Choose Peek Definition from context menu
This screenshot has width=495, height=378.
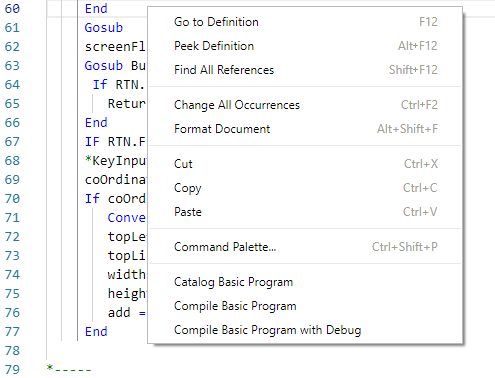tap(305, 46)
